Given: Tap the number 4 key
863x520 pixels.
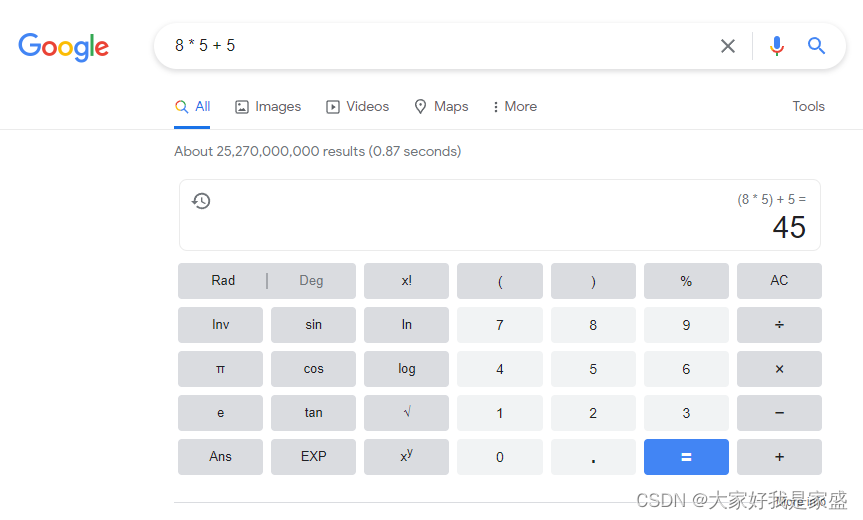Looking at the screenshot, I should click(x=500, y=369).
